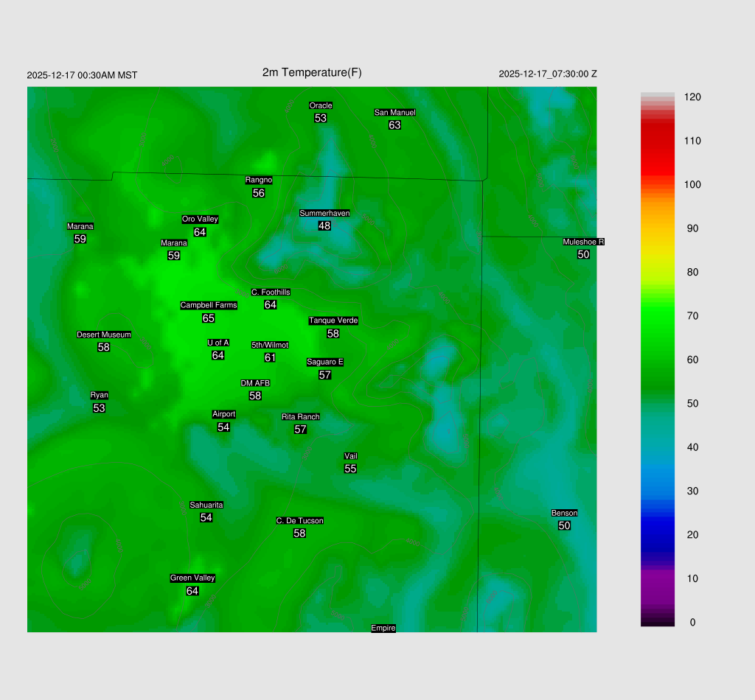This screenshot has width=755, height=700.
Task: Click the Benson station label
Action: click(x=564, y=513)
